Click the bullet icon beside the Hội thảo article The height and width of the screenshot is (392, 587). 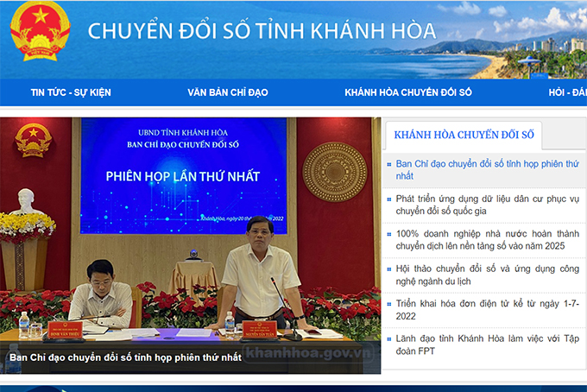point(389,269)
